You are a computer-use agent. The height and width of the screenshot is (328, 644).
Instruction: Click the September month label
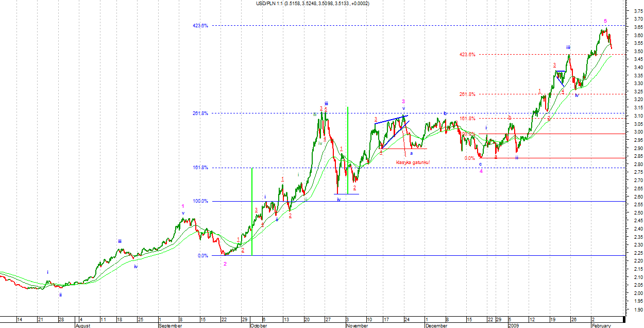[171, 325]
